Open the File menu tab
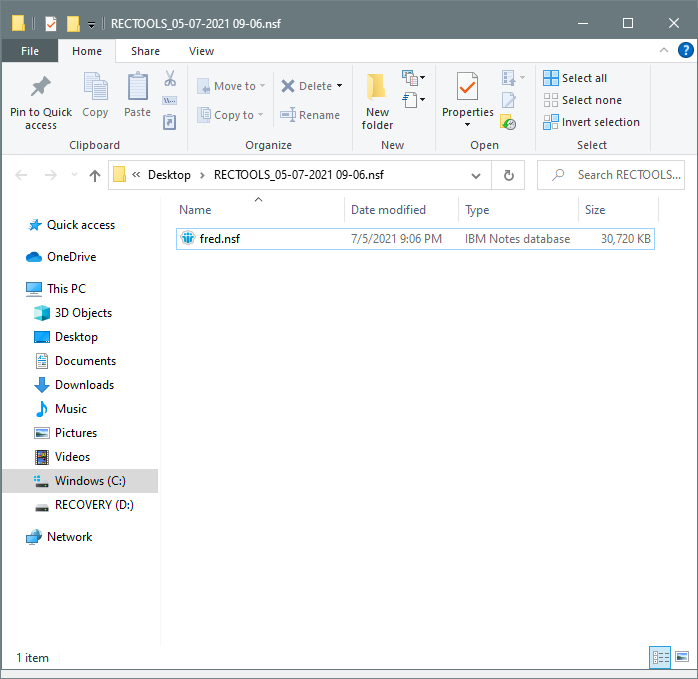698x679 pixels. coord(30,51)
